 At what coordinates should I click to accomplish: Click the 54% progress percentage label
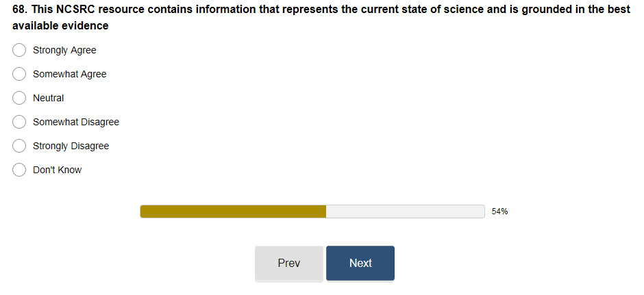499,211
